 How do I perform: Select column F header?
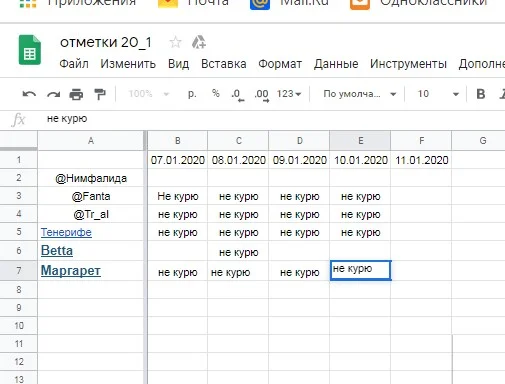[422, 141]
